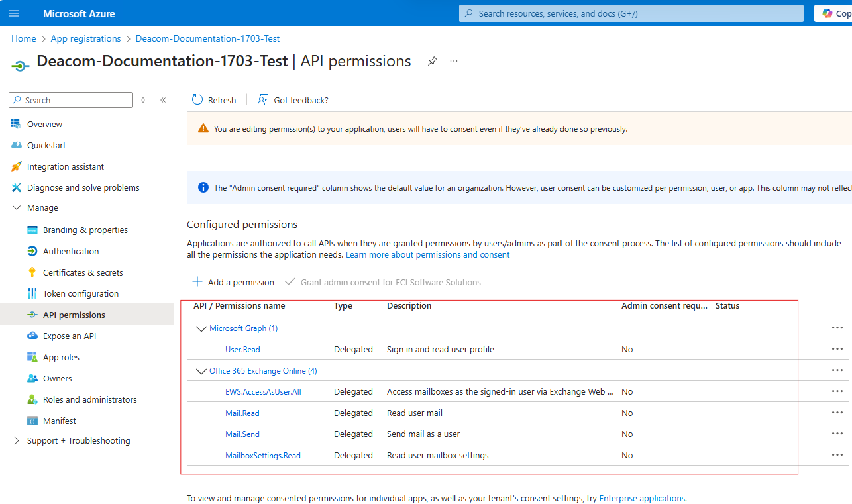Open ellipsis menu for User.Read row
The image size is (852, 504).
tap(837, 349)
